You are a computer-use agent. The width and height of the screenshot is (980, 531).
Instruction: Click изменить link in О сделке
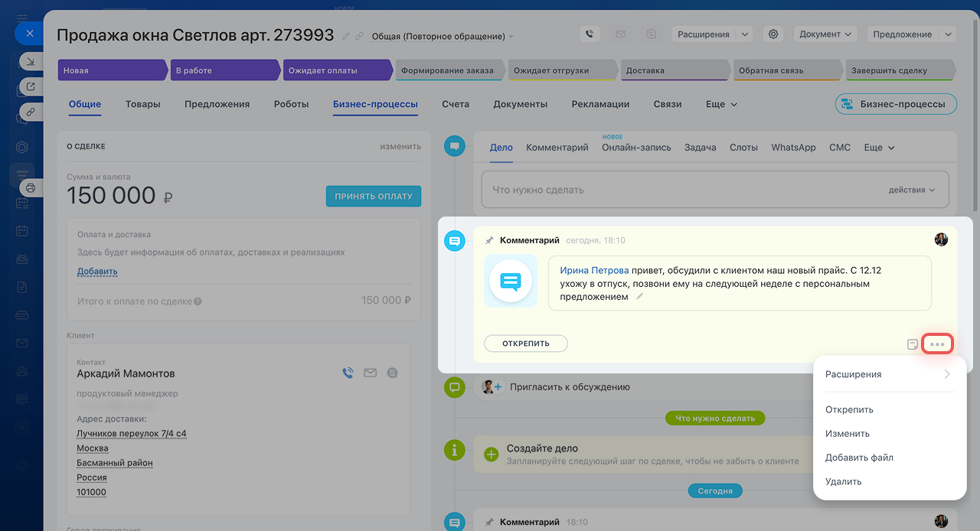coord(400,146)
